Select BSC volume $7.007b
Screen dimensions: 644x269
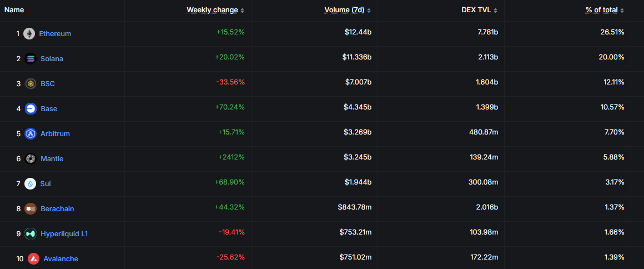(x=358, y=82)
